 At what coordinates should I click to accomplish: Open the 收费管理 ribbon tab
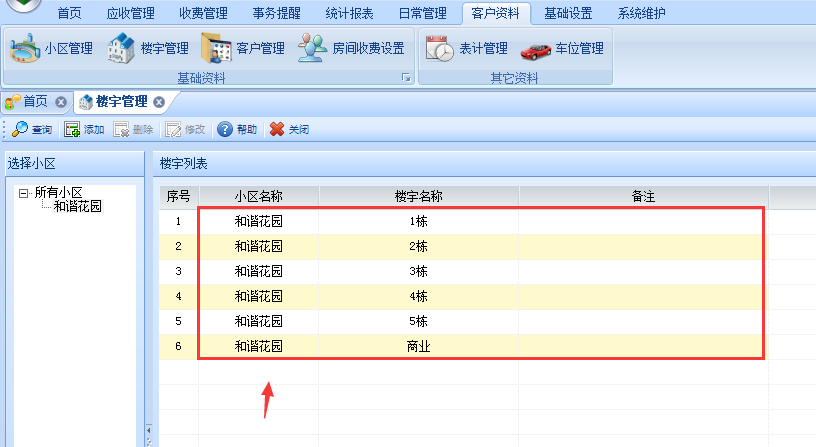(203, 13)
